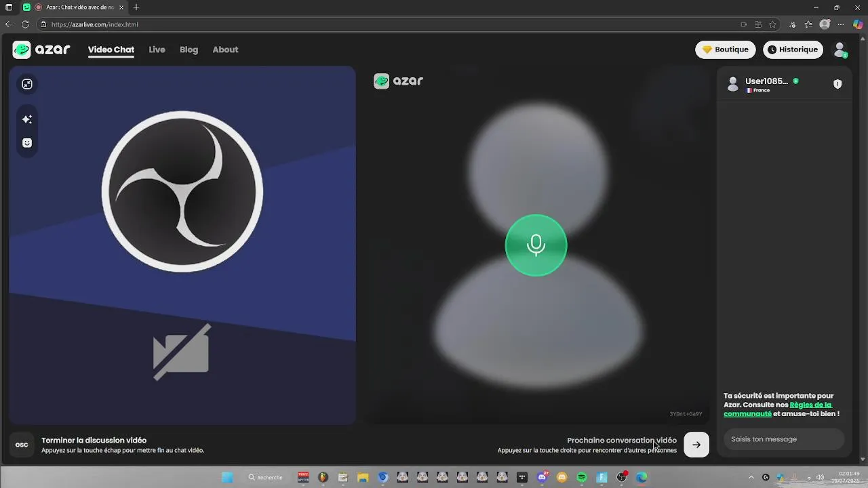
Task: Click the ESC end-chat button
Action: point(22,445)
